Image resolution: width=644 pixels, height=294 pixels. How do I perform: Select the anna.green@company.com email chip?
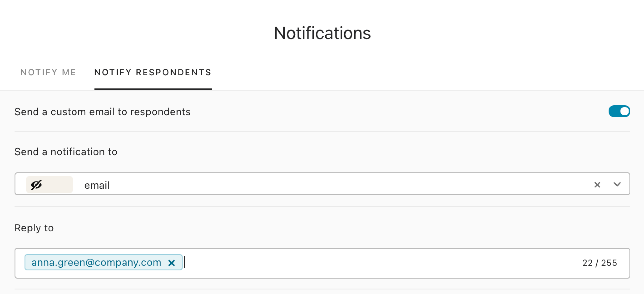pos(96,262)
